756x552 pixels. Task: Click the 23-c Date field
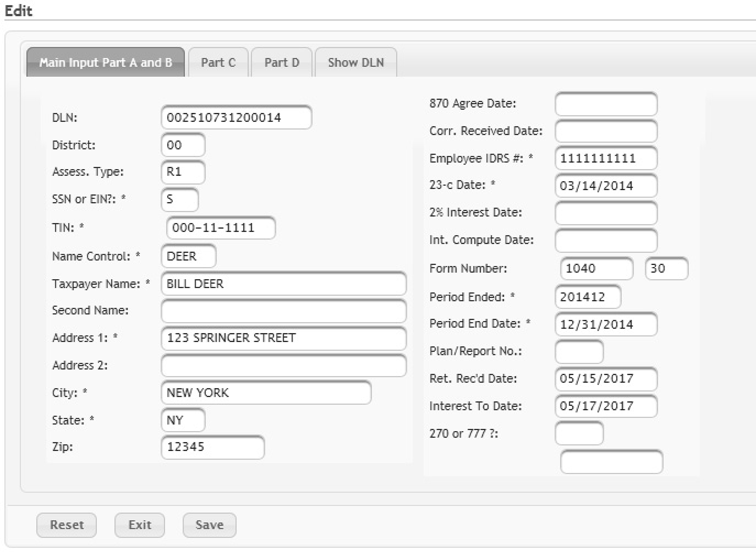pos(606,186)
